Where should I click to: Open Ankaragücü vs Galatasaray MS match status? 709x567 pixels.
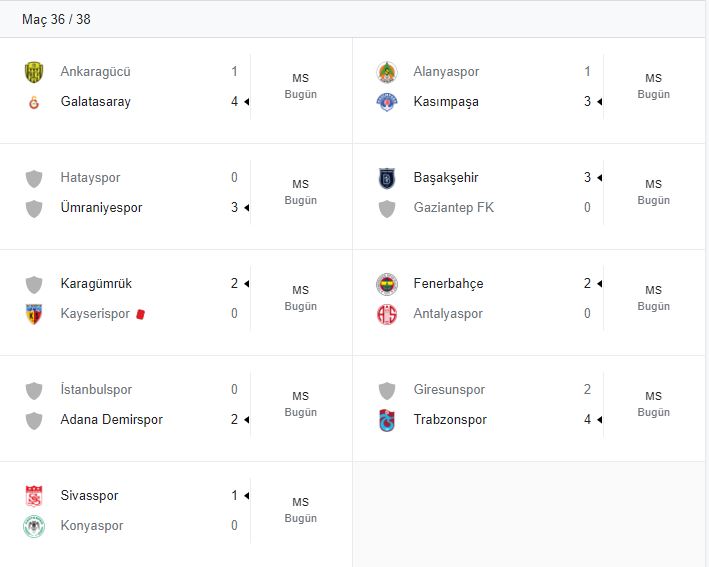click(300, 86)
